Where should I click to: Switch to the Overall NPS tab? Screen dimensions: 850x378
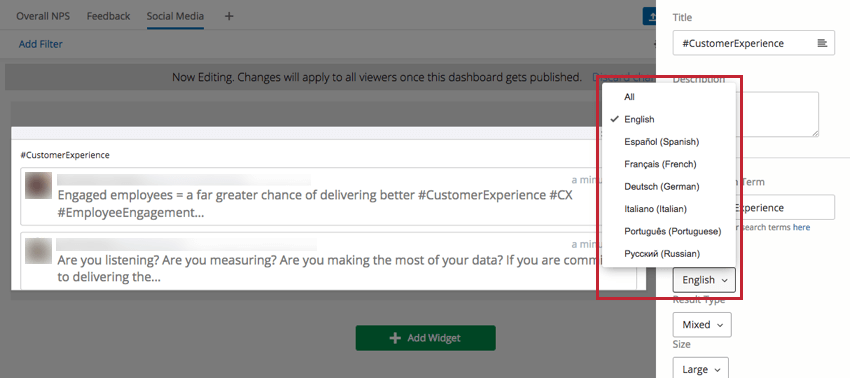[x=43, y=16]
